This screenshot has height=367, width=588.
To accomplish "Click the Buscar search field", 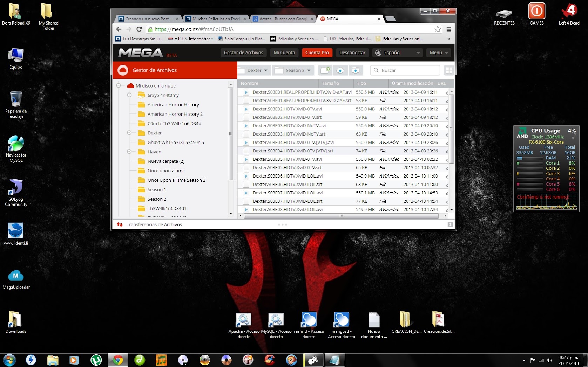I will [405, 70].
